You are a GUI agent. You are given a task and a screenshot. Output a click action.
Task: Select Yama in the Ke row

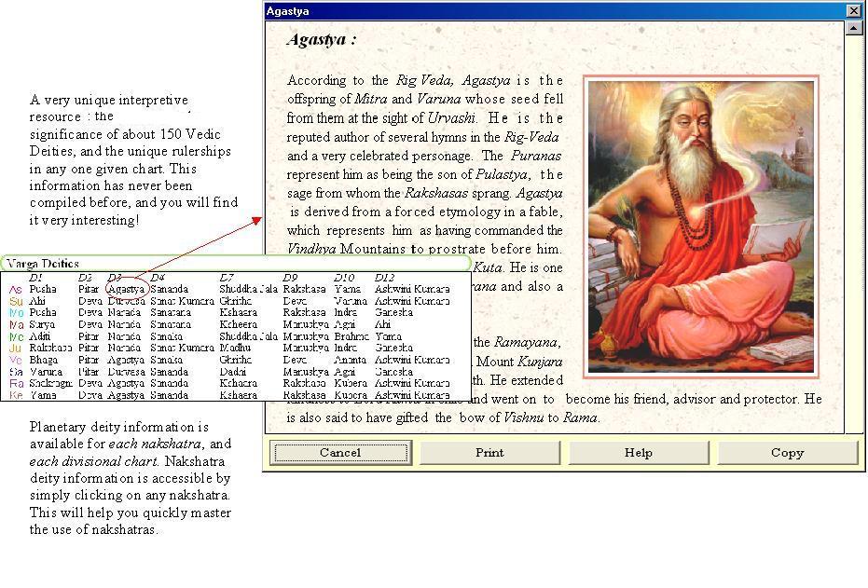43,395
